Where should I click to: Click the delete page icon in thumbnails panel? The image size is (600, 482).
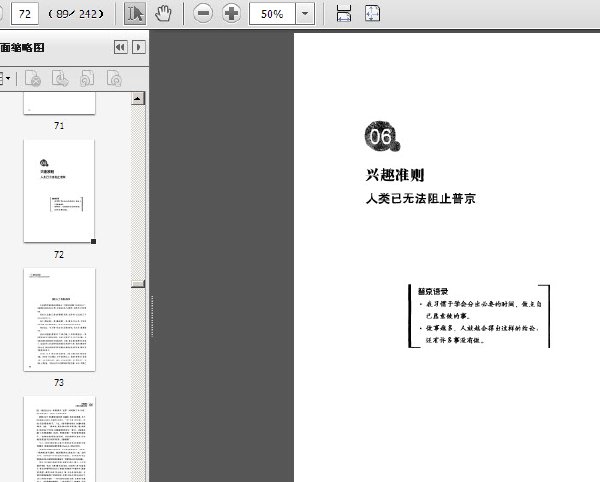point(33,78)
